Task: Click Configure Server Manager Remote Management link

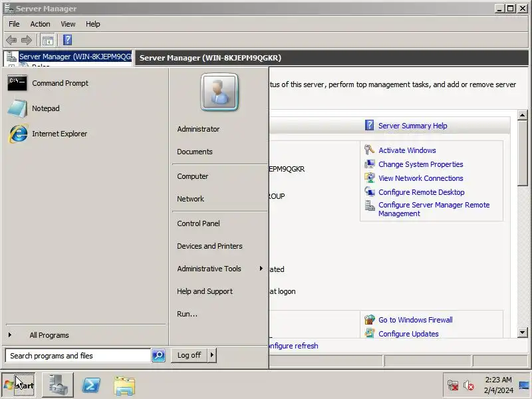Action: click(x=434, y=209)
